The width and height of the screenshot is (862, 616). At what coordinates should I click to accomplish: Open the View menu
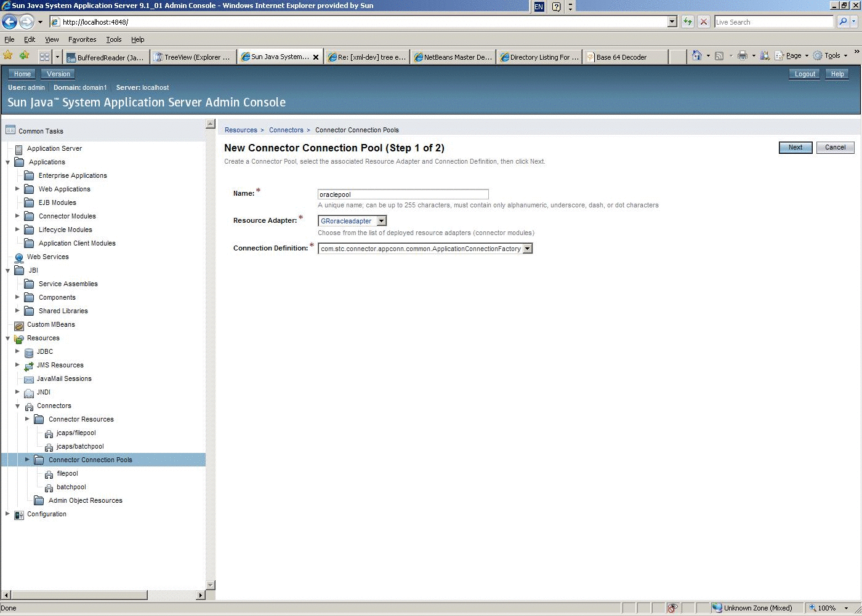[x=52, y=39]
